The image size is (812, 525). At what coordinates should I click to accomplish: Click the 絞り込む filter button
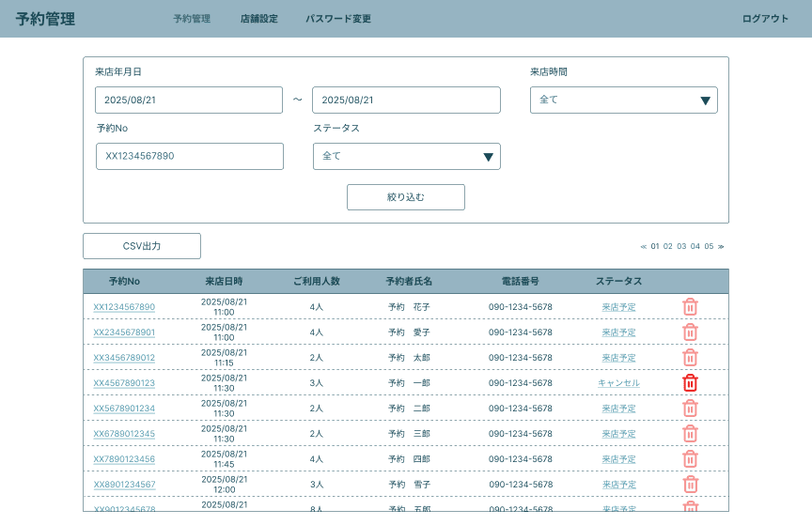406,197
